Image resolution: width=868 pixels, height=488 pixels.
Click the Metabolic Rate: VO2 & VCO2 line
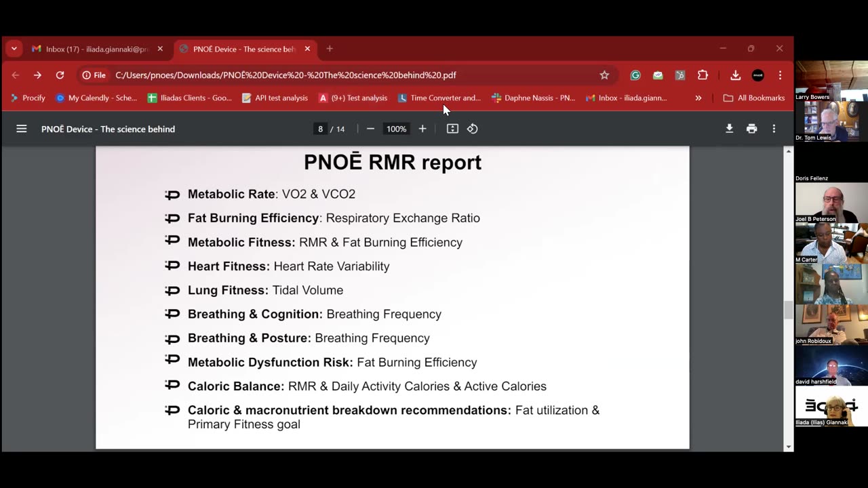[271, 195]
